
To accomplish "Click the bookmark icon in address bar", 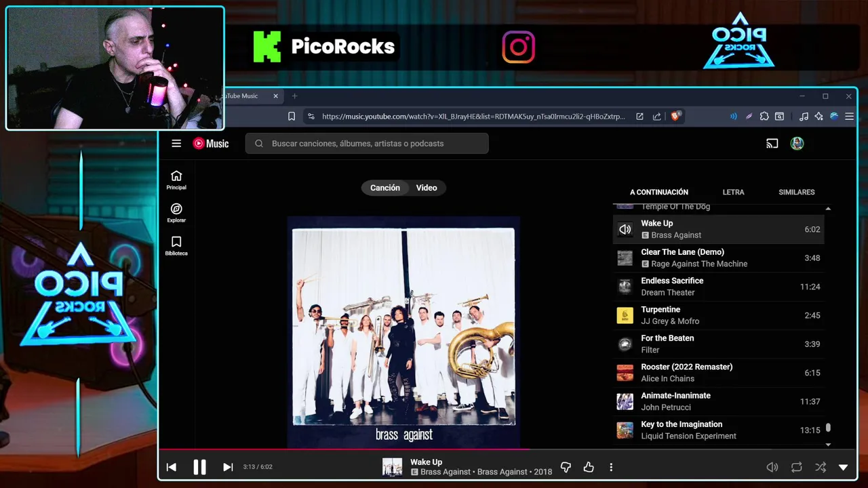I will (292, 117).
